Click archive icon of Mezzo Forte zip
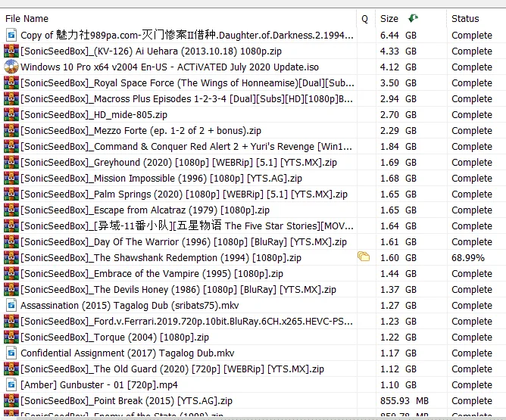The width and height of the screenshot is (506, 420). 11,131
